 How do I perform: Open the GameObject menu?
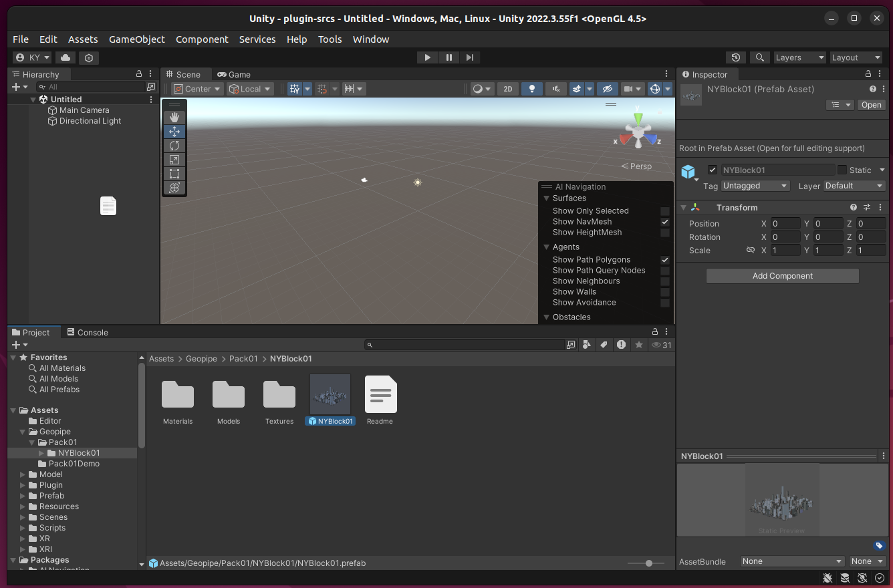coord(137,39)
